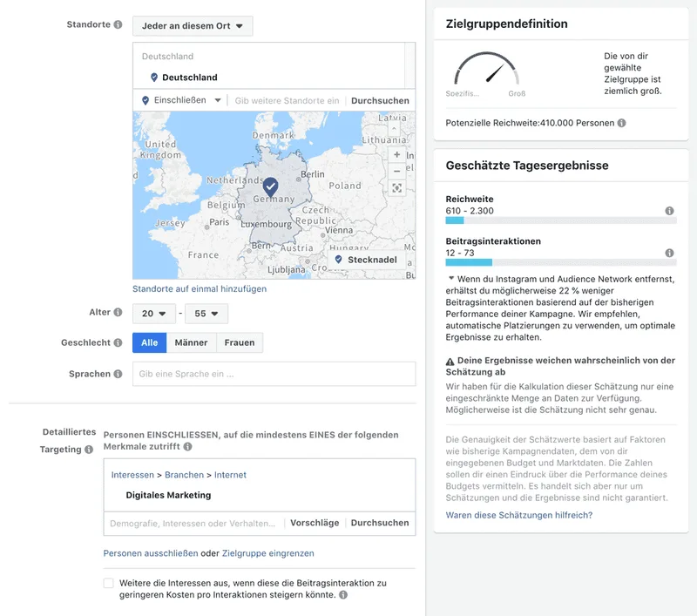
Task: Click the location list scrollbar
Action: pyautogui.click(x=409, y=65)
